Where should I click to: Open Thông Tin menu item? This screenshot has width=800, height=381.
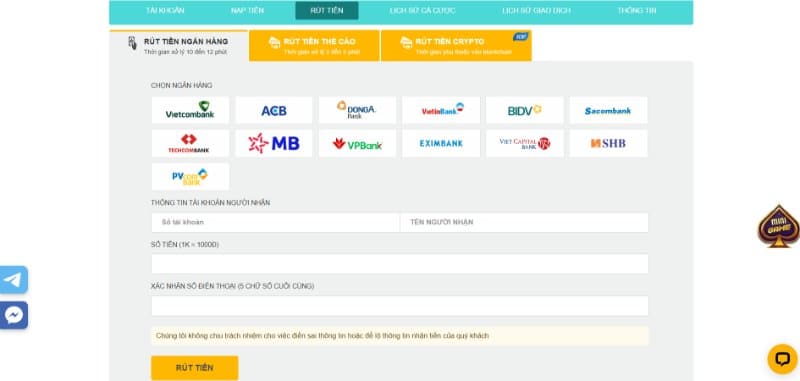tap(637, 10)
